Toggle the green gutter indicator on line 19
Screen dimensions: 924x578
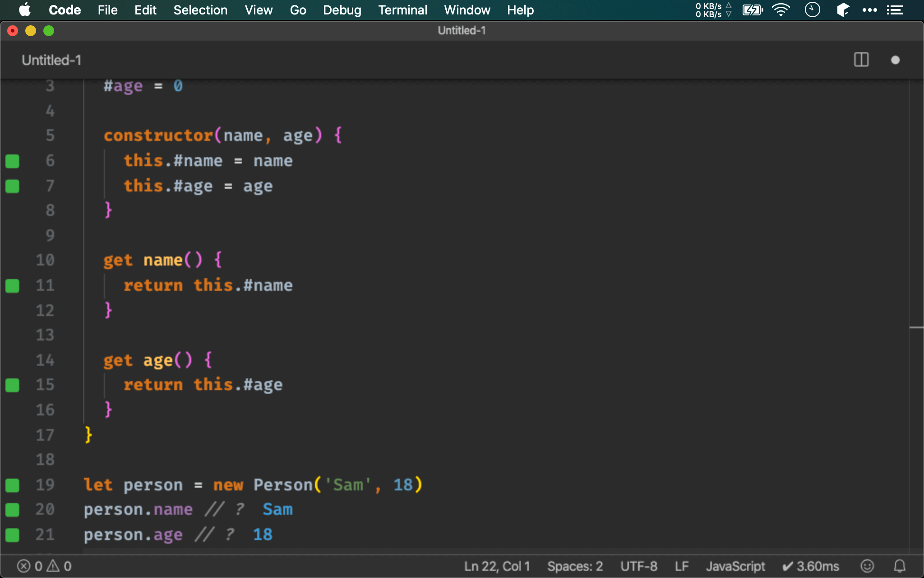click(x=12, y=485)
